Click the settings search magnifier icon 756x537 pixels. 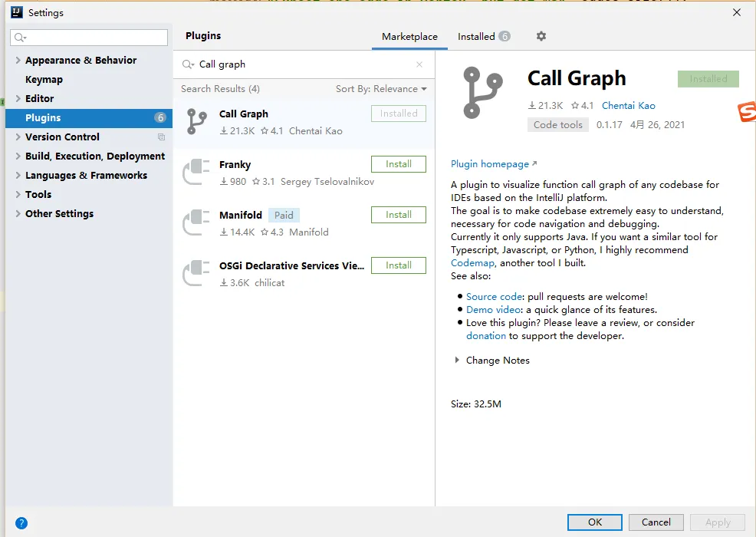pos(20,38)
